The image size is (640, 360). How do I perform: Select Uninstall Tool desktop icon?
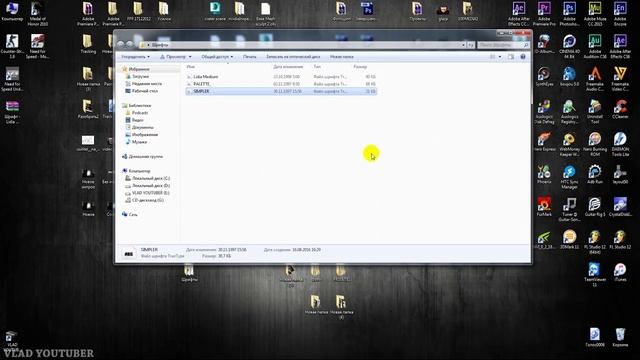point(595,111)
